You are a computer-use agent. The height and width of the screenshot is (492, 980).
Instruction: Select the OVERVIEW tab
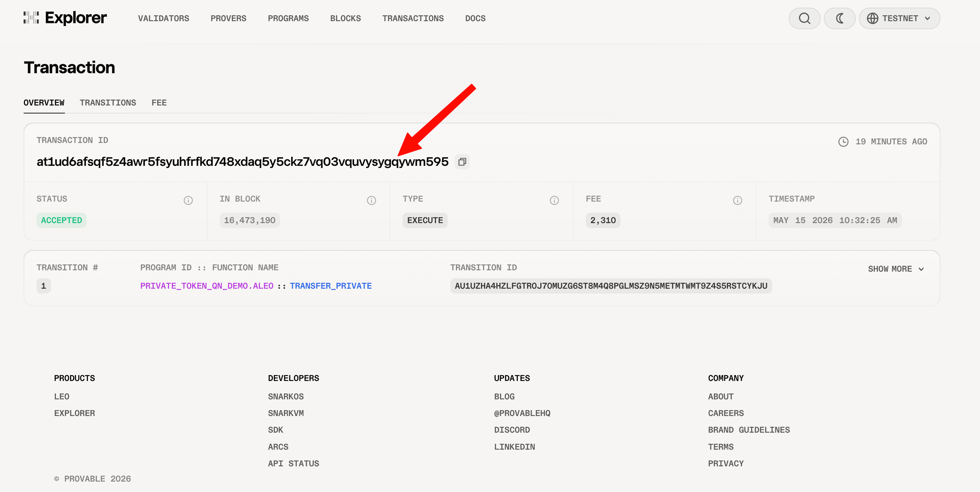(44, 103)
